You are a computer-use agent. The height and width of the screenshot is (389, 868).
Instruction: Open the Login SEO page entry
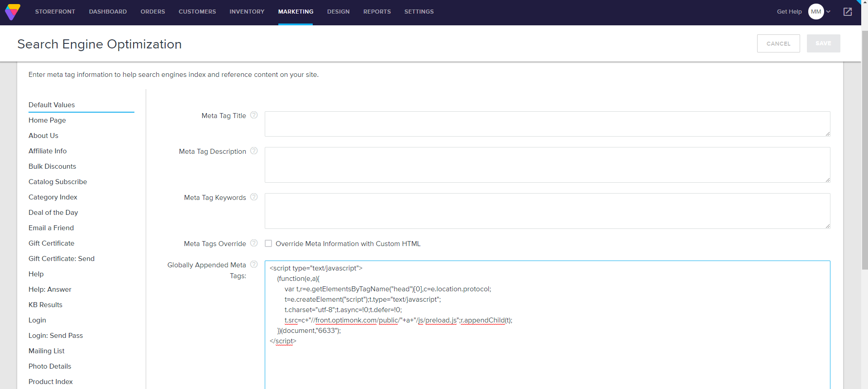tap(37, 320)
